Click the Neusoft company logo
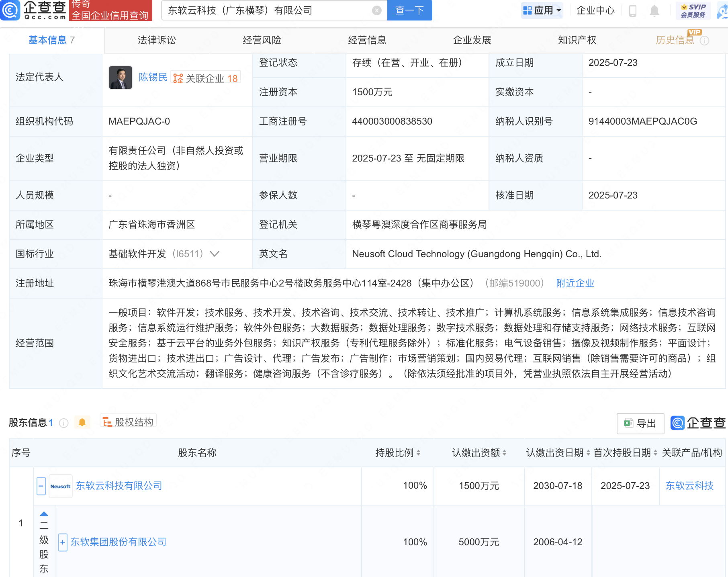 61,486
